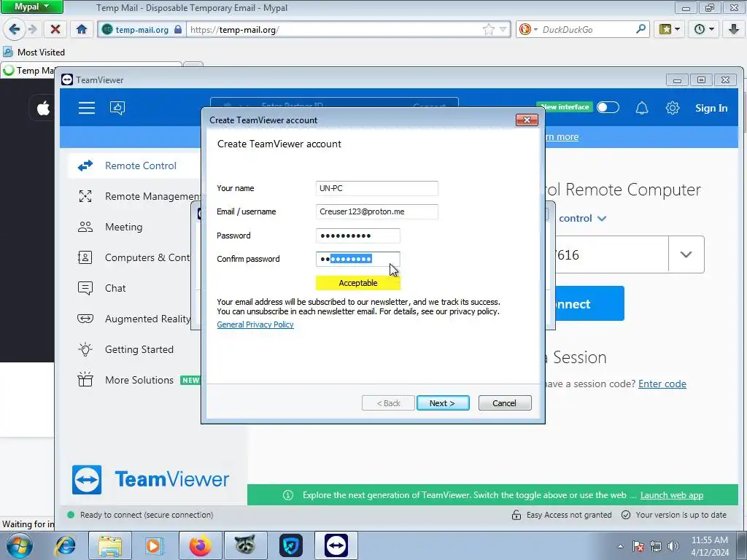Click the Getting Started lightbulb icon
This screenshot has width=747, height=560.
coord(85,349)
